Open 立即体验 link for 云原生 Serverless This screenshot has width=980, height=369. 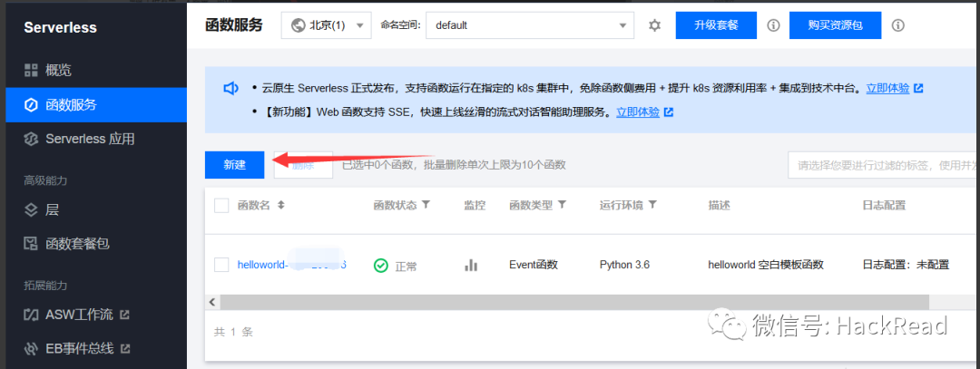pos(887,89)
